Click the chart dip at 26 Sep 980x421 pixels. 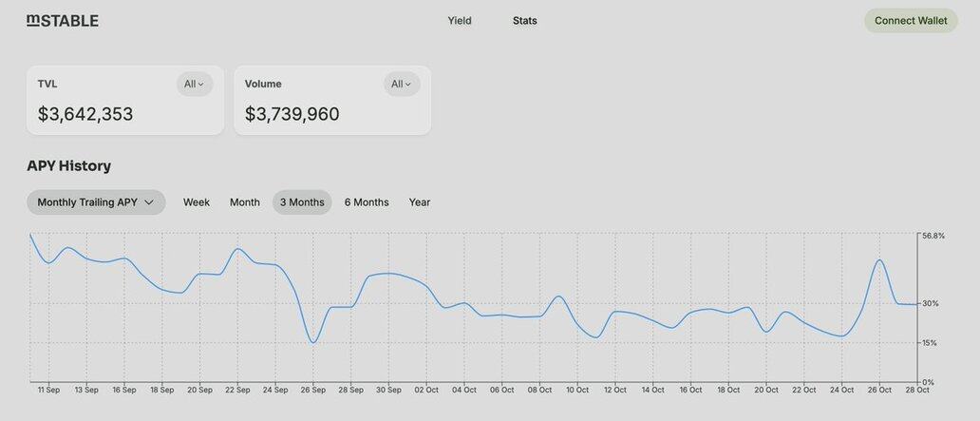coord(312,342)
